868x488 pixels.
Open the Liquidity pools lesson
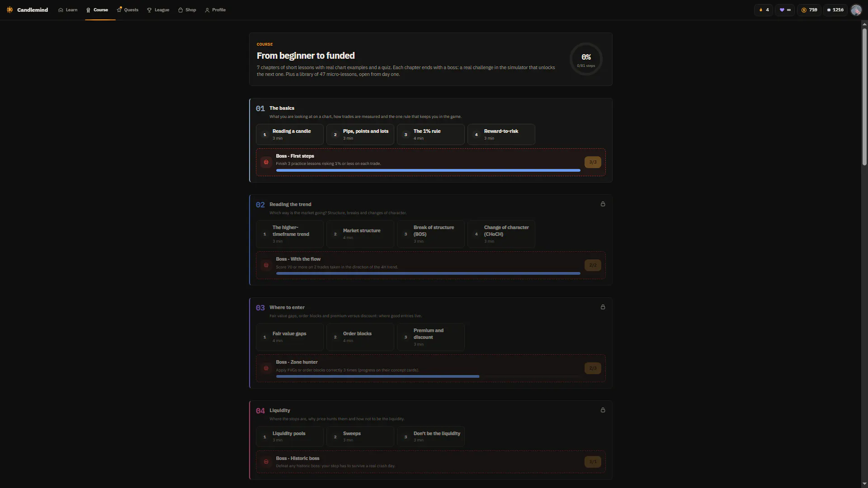click(290, 437)
